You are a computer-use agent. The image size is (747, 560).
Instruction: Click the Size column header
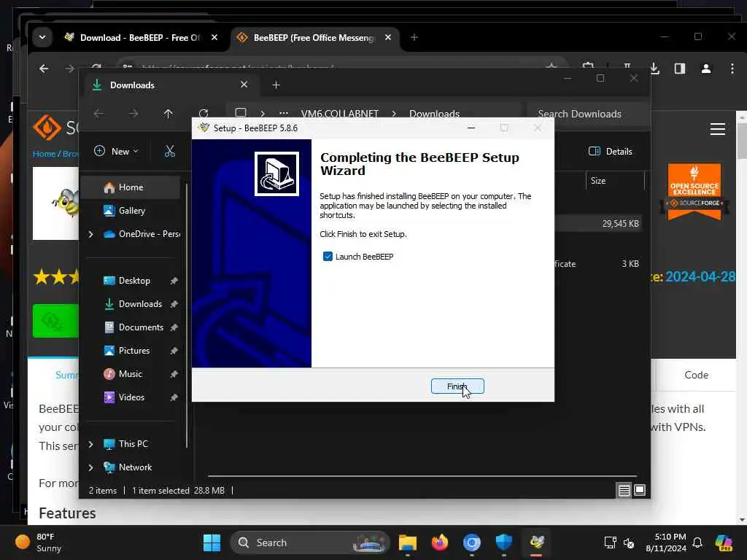[x=598, y=181]
